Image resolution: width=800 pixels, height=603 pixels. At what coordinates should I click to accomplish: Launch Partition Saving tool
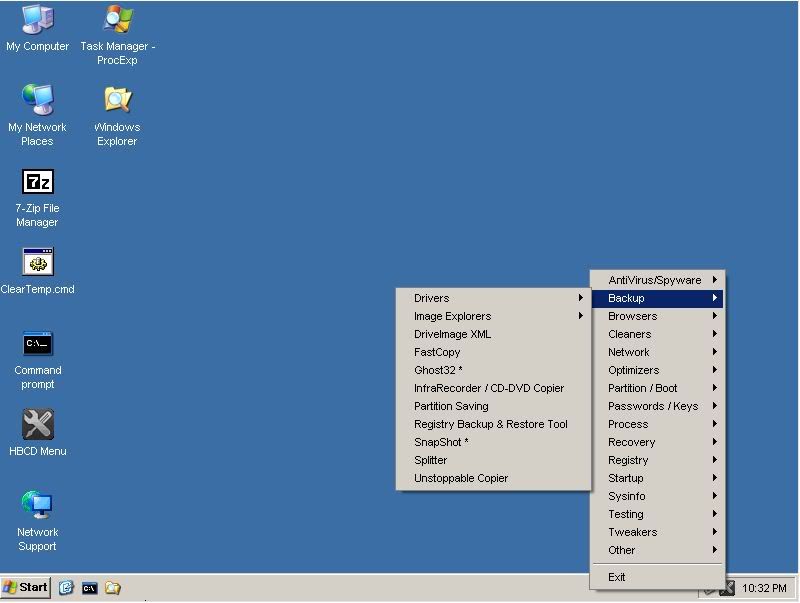pos(493,406)
